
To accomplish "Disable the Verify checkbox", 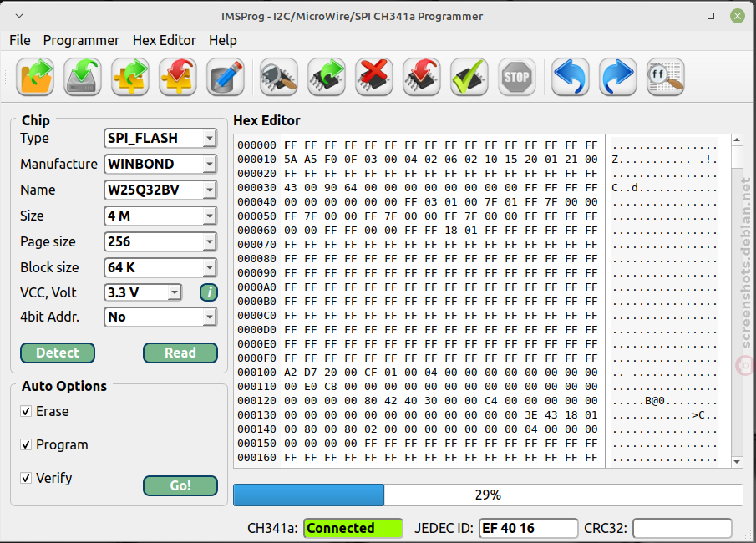I will click(x=26, y=478).
